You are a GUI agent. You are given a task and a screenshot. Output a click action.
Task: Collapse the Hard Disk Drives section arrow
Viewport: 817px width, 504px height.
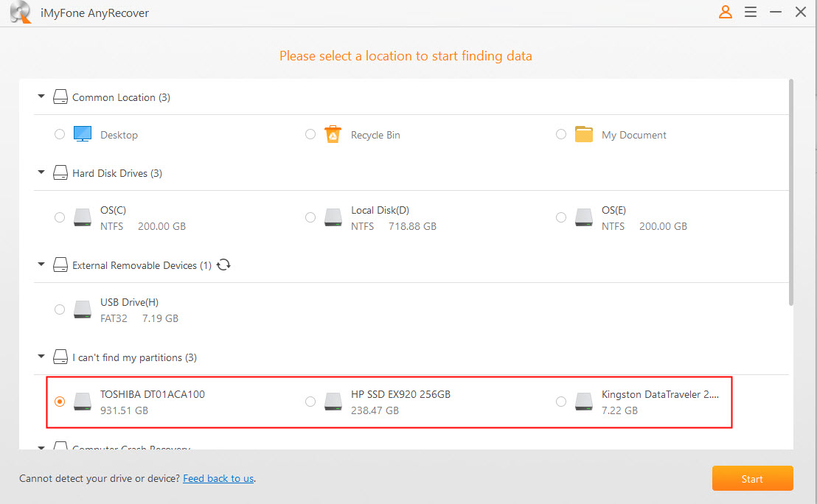point(41,172)
